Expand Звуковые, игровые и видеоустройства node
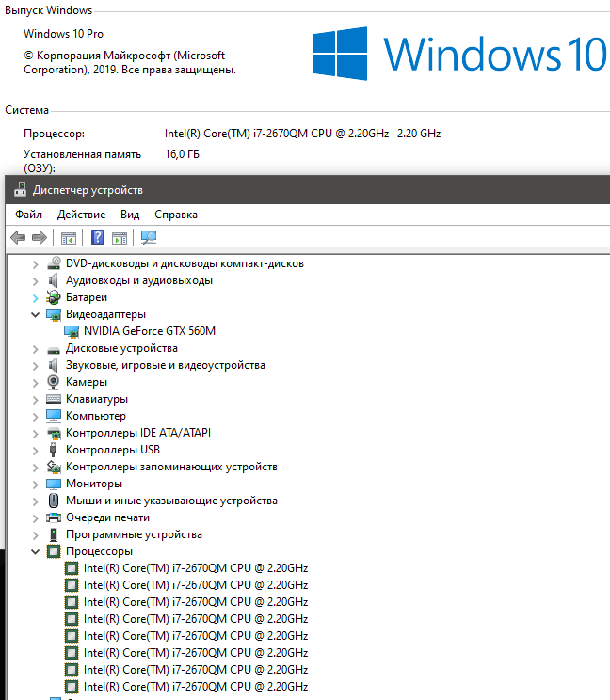Viewport: 610px width, 700px height. (x=35, y=366)
